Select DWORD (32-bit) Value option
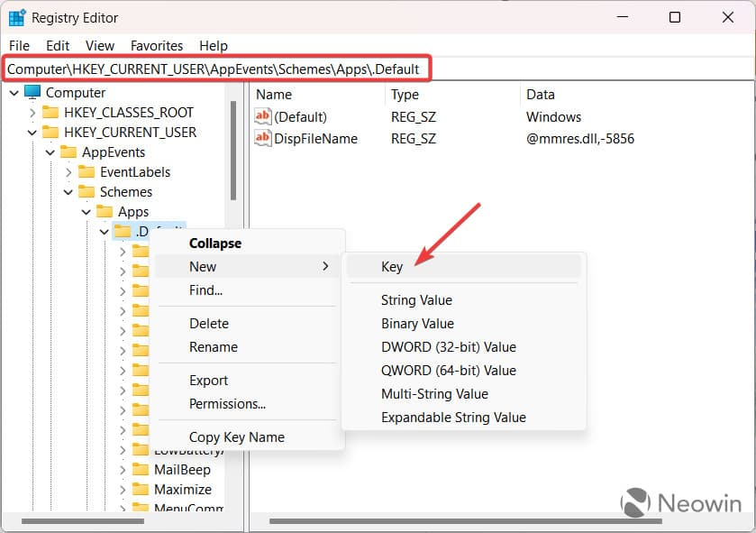The image size is (756, 533). point(448,347)
